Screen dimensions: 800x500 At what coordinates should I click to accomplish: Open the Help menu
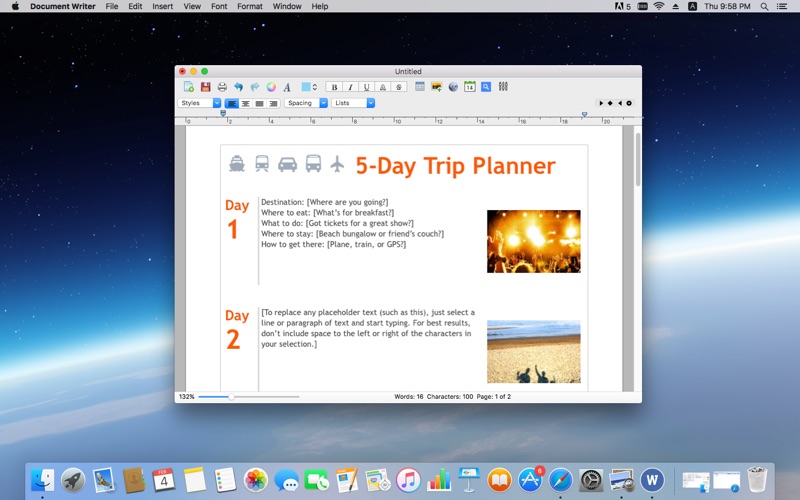(x=320, y=6)
